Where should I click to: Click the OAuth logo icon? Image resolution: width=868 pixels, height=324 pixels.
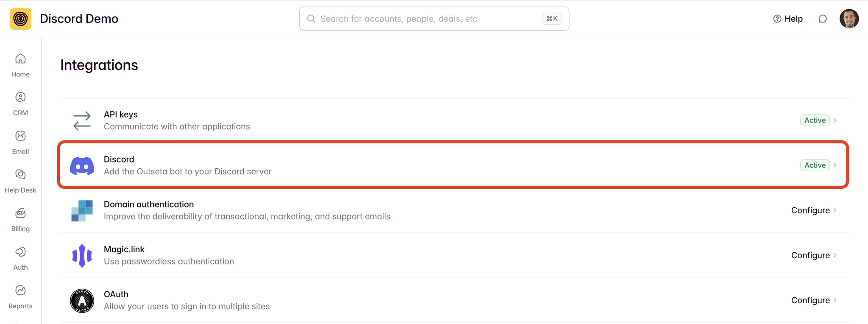pos(82,301)
